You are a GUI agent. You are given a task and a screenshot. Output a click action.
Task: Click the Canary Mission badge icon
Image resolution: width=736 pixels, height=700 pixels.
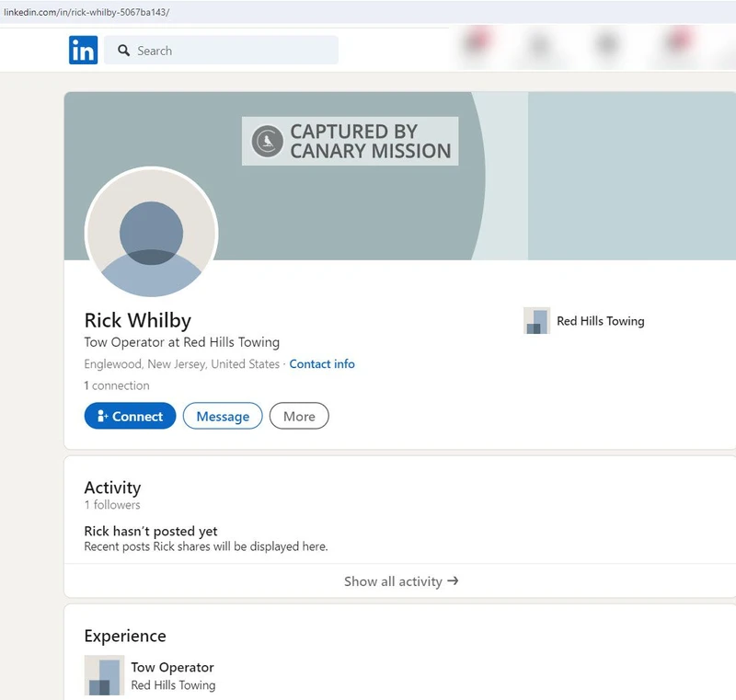pos(267,139)
